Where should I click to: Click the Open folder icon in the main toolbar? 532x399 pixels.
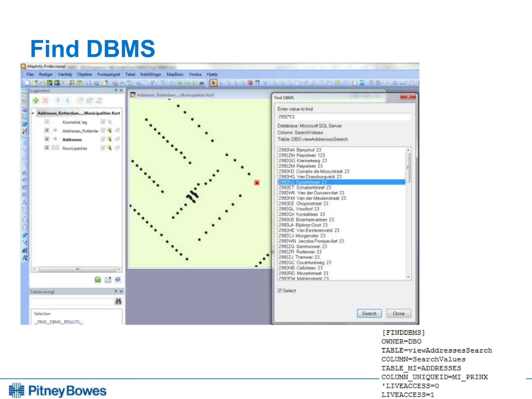[35, 83]
